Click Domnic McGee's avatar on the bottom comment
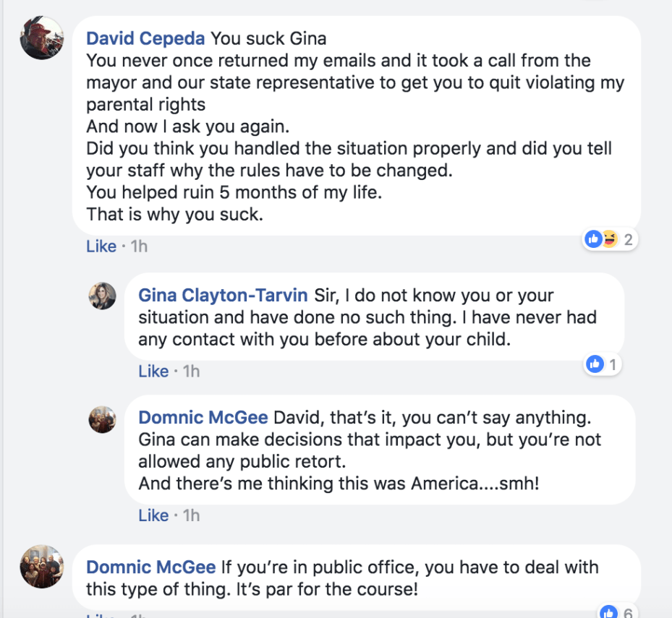 click(41, 566)
